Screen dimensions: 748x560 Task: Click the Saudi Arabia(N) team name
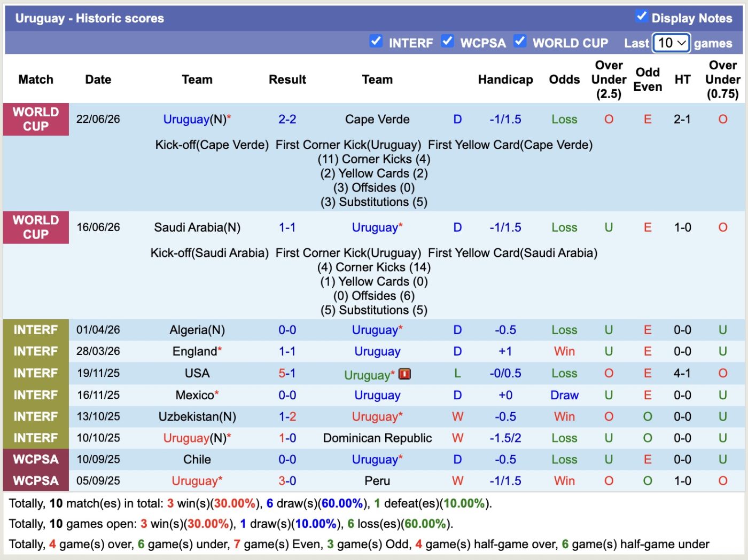coord(197,227)
